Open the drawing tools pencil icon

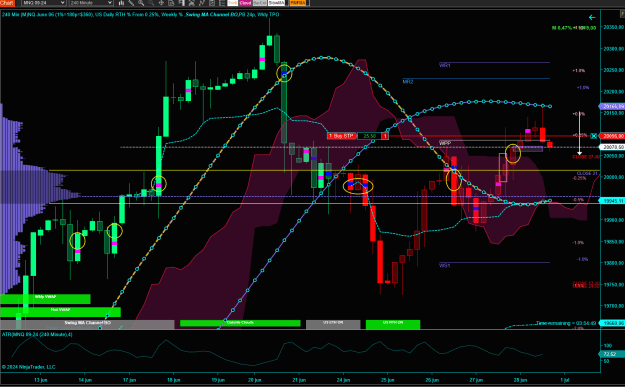tap(131, 3)
